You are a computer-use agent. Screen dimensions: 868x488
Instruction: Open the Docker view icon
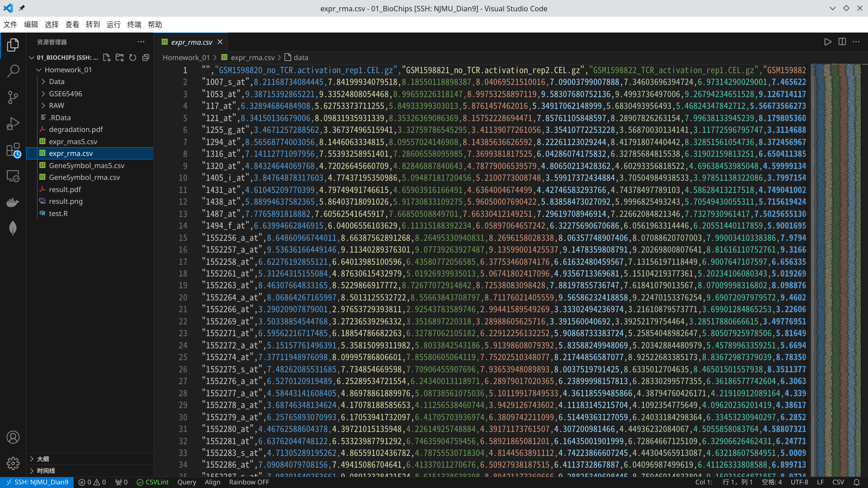(x=13, y=202)
